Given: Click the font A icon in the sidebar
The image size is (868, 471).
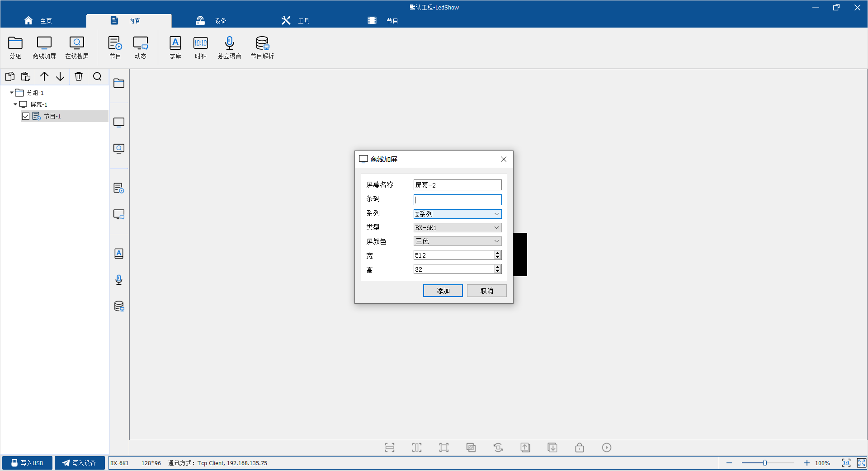Looking at the screenshot, I should coord(119,254).
